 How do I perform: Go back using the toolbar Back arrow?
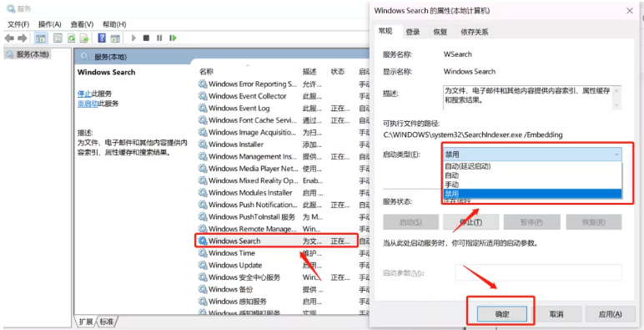[9, 38]
